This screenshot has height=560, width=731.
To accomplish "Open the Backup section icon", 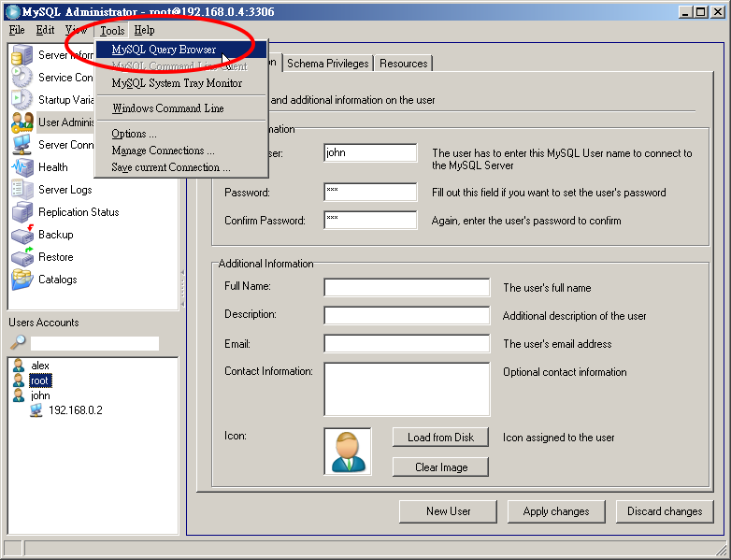I will [x=22, y=235].
